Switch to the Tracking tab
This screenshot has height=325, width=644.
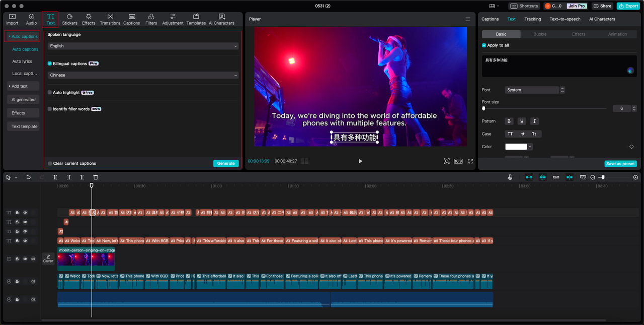click(x=532, y=19)
